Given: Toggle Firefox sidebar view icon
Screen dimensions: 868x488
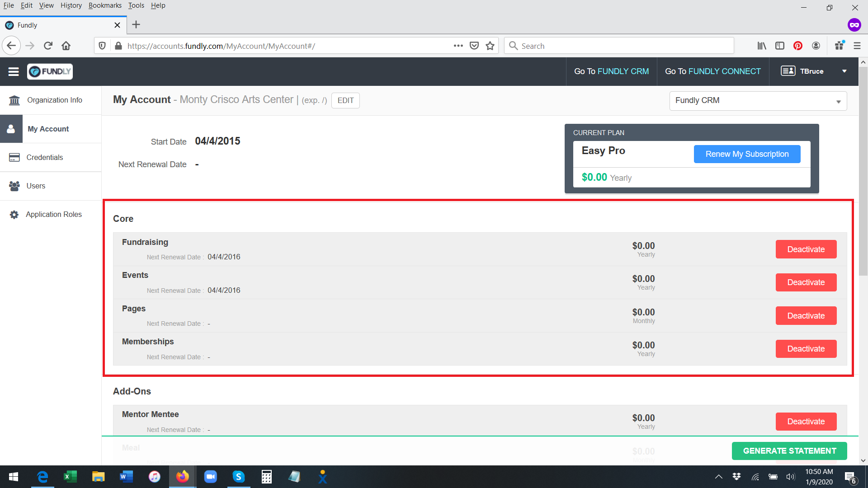Looking at the screenshot, I should 780,46.
